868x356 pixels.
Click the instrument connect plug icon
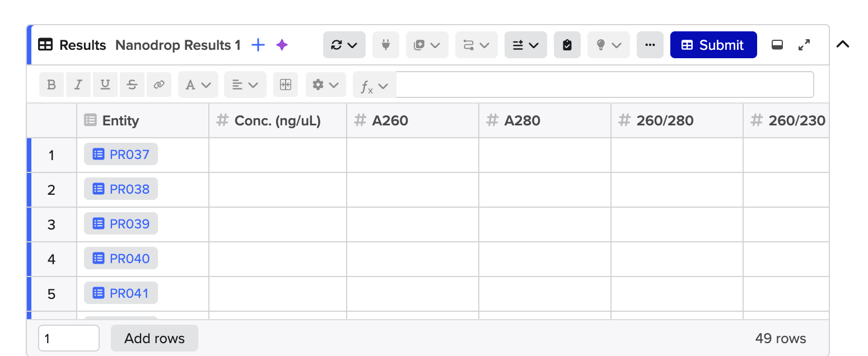pyautogui.click(x=385, y=45)
